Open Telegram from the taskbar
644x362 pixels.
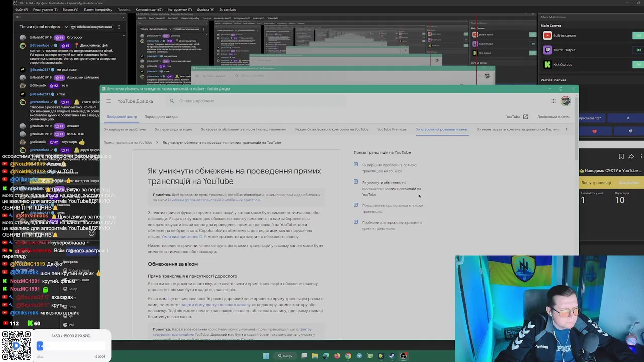click(359, 356)
